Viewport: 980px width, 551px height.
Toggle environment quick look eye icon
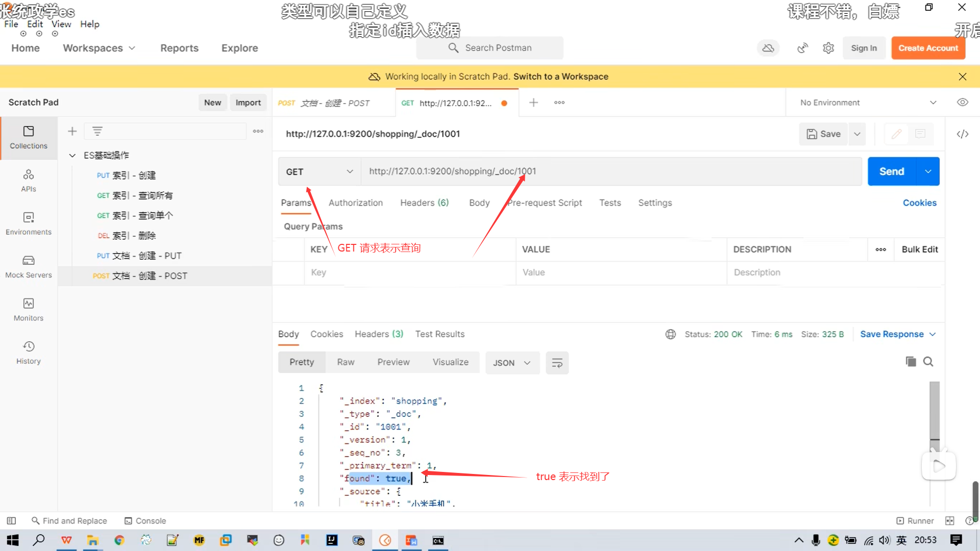[x=962, y=103]
